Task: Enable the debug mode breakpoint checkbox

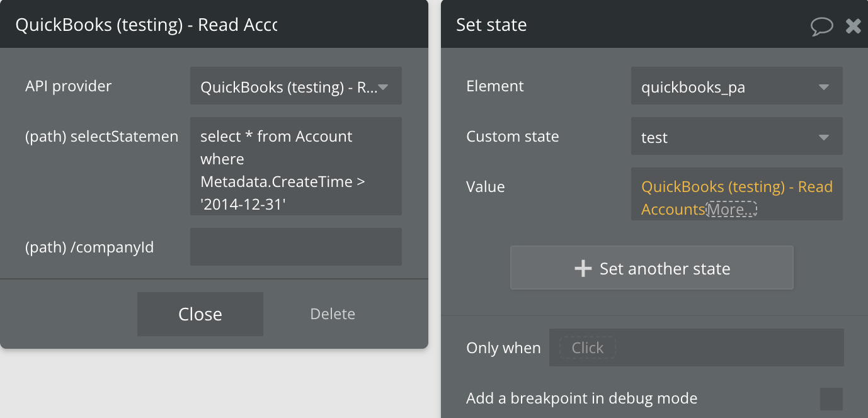Action: [831, 398]
